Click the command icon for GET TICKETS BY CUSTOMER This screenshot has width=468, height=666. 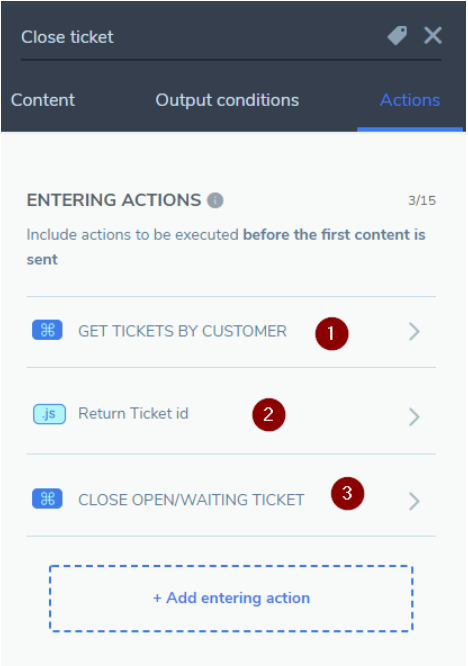47,330
